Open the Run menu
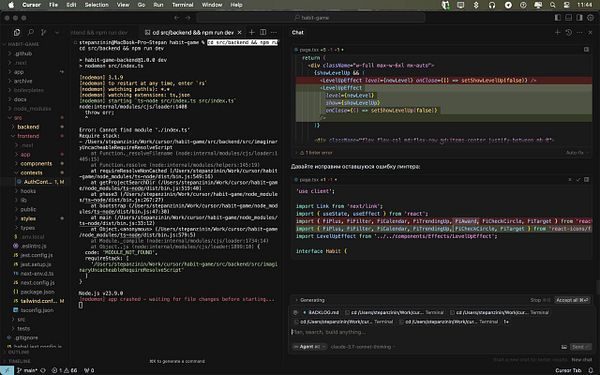Image resolution: width=600 pixels, height=375 pixels. click(158, 5)
